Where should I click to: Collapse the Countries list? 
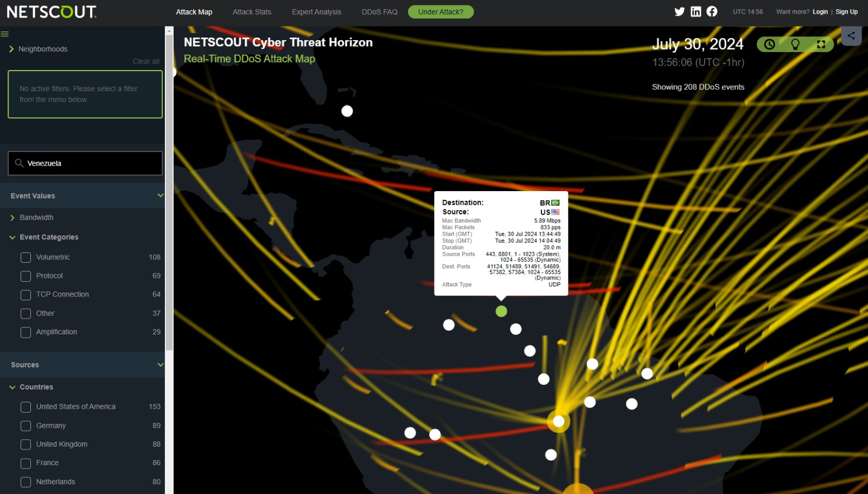(12, 387)
